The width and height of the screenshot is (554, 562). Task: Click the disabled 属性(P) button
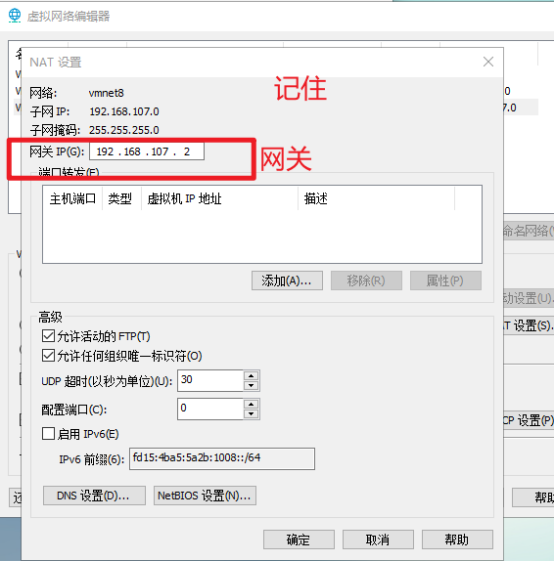click(x=445, y=280)
